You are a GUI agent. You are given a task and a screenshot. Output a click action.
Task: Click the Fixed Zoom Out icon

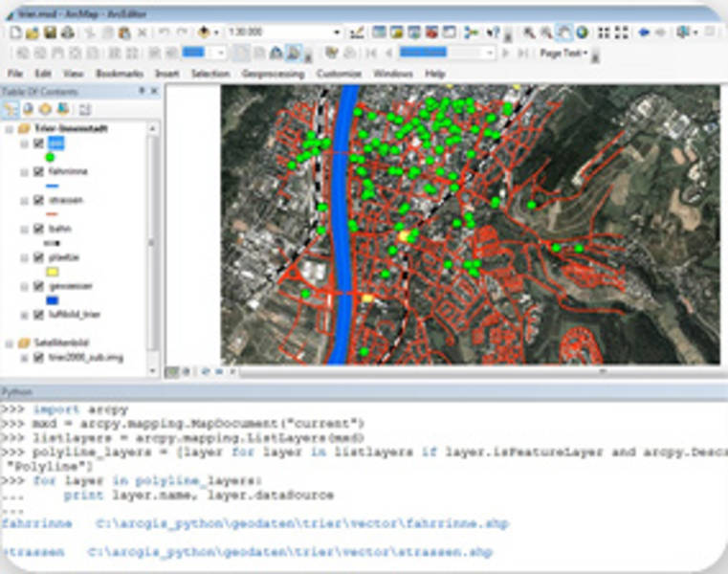pyautogui.click(x=621, y=32)
